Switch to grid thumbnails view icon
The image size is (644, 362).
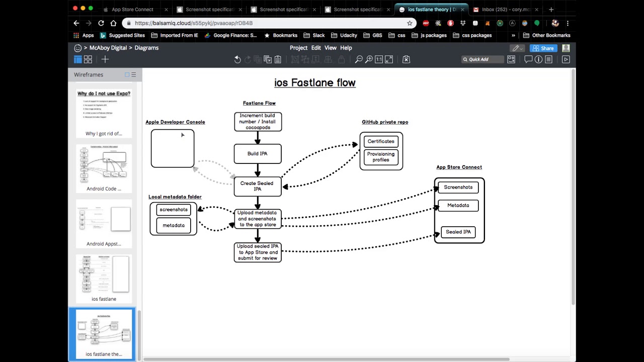(88, 59)
